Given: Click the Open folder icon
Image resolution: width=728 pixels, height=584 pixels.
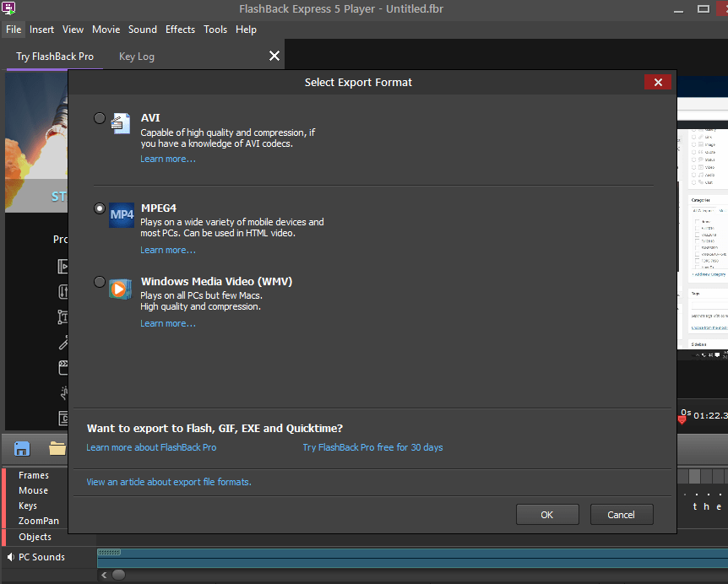Looking at the screenshot, I should pyautogui.click(x=57, y=449).
